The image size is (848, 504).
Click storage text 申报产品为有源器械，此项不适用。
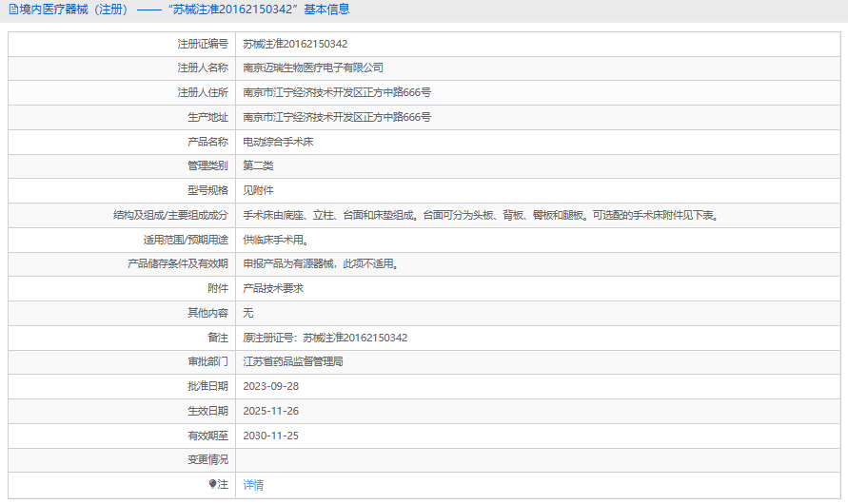tap(322, 263)
